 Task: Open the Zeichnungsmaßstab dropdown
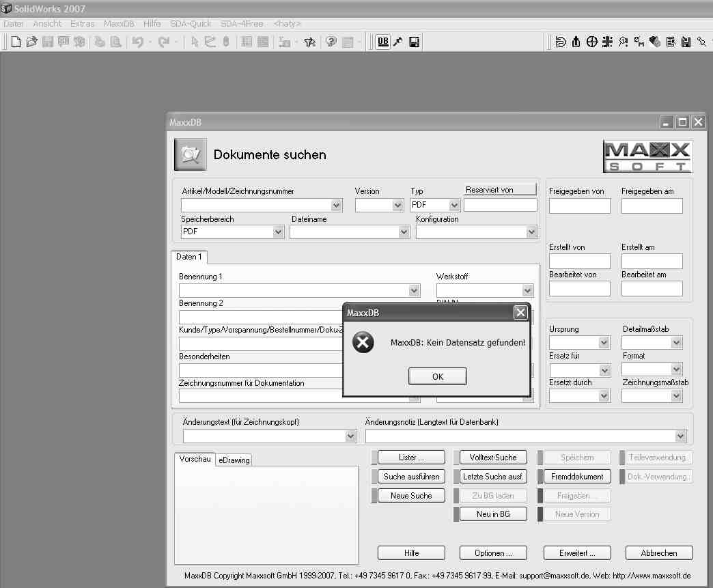point(677,396)
